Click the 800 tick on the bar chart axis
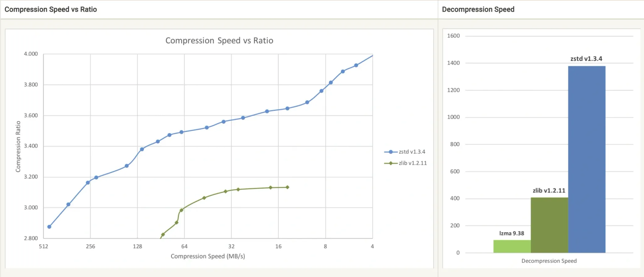This screenshot has height=277, width=644. [x=455, y=144]
